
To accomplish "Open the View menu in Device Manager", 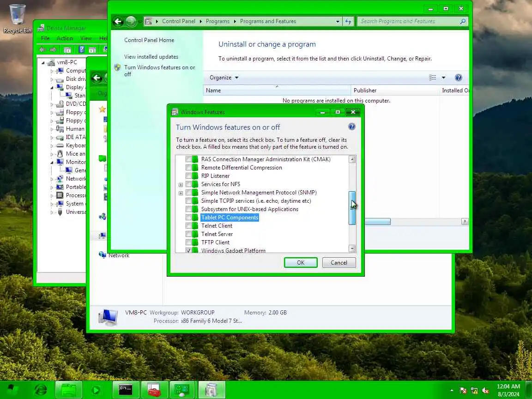I will pos(86,38).
